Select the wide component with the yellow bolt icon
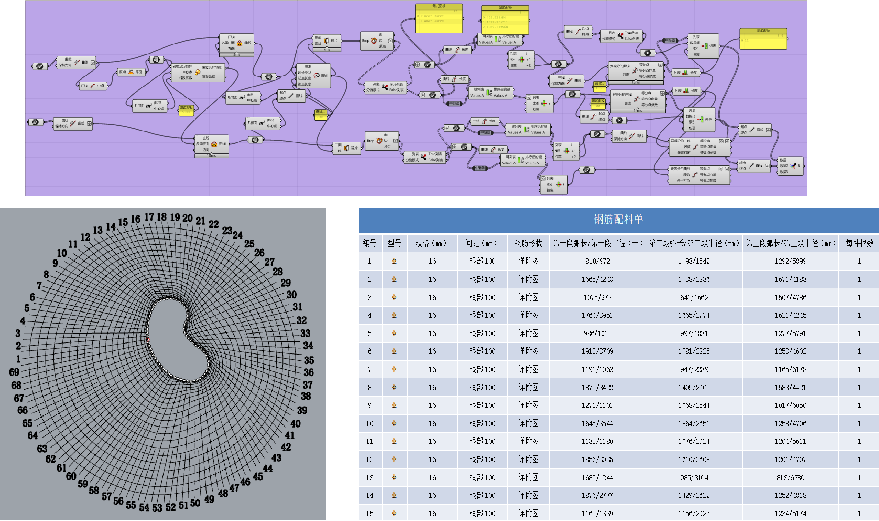Viewport: 879px width, 521px height. 197,73
